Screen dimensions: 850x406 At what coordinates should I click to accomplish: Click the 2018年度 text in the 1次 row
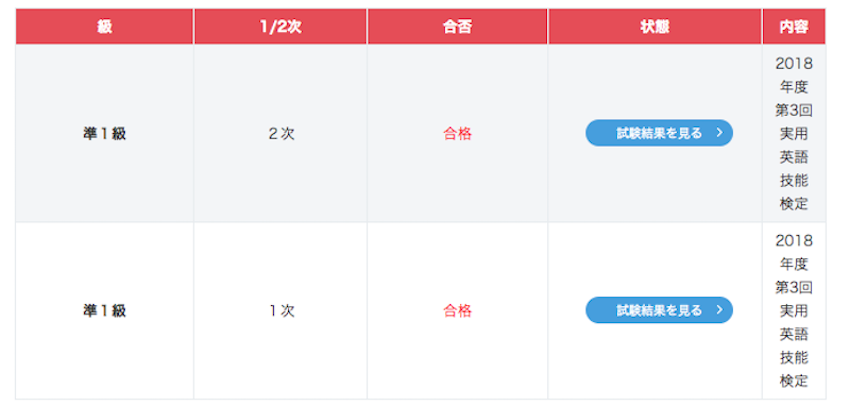[793, 251]
